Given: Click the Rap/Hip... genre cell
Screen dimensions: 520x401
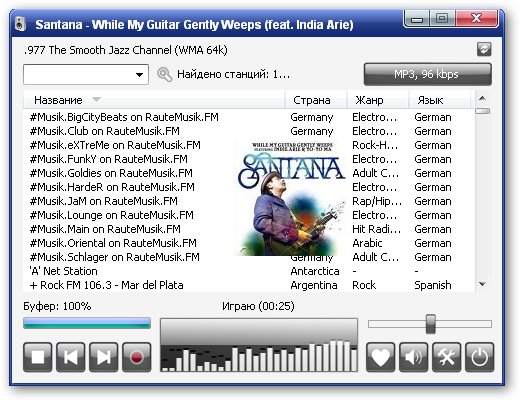Looking at the screenshot, I should click(377, 201).
